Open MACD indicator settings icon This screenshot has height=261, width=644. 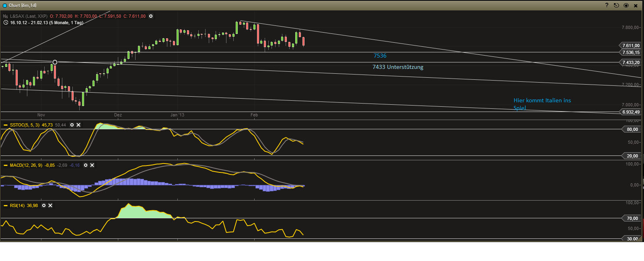[86, 165]
